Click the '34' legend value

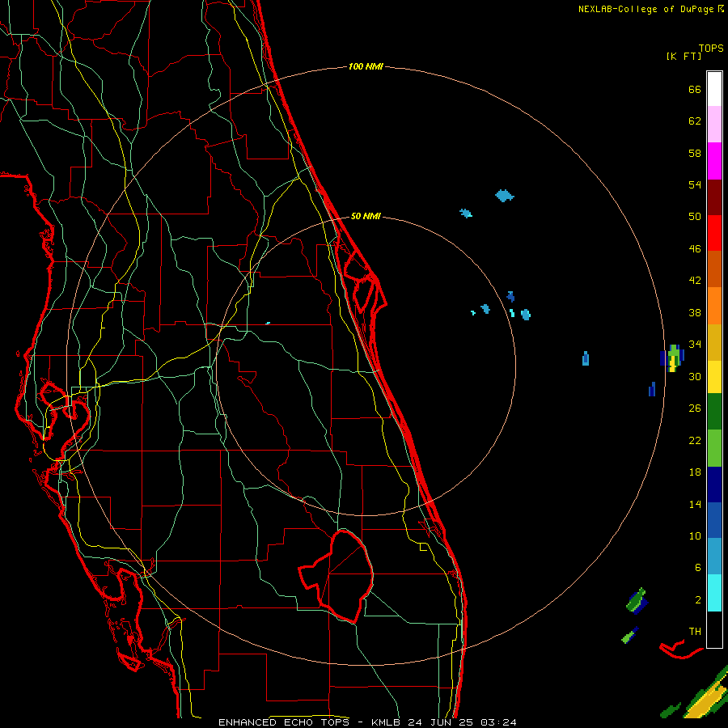coord(695,345)
